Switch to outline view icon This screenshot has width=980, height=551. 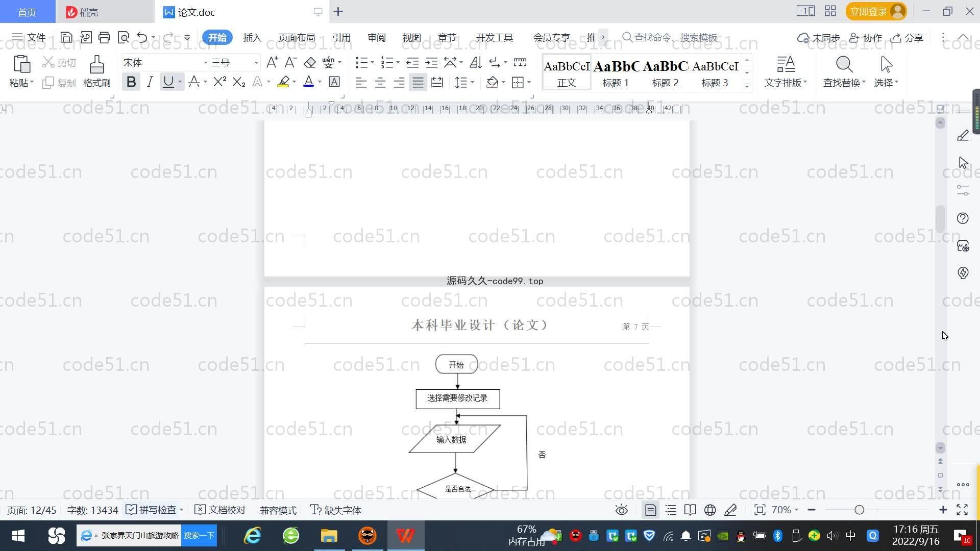pos(671,510)
